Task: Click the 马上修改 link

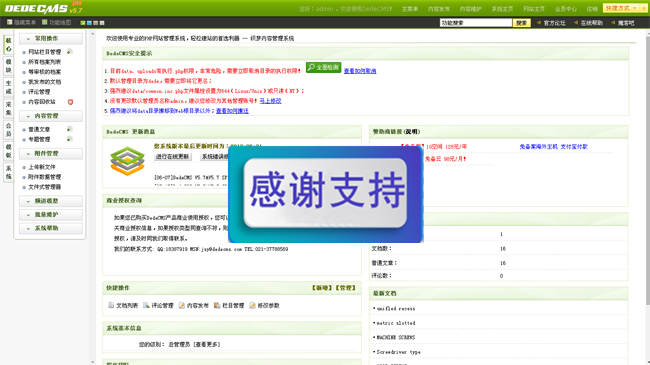Action: [270, 101]
